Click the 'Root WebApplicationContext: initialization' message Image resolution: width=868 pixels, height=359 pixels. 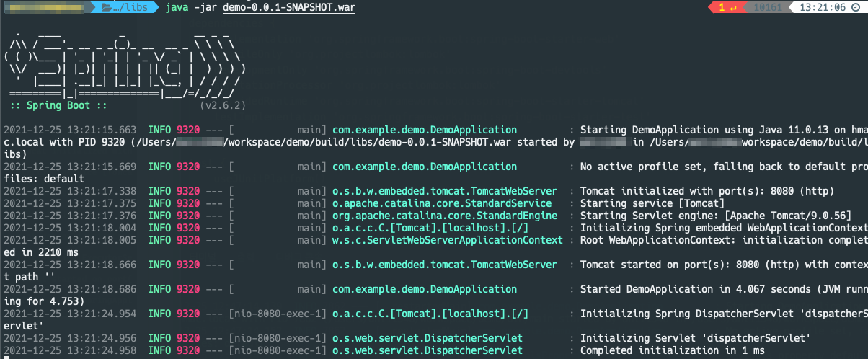point(724,240)
